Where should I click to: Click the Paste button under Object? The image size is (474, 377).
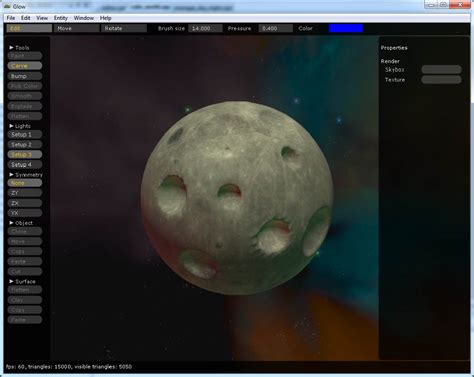(25, 262)
